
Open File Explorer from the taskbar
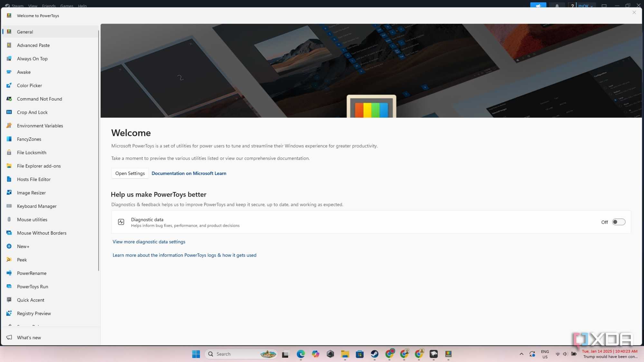345,354
